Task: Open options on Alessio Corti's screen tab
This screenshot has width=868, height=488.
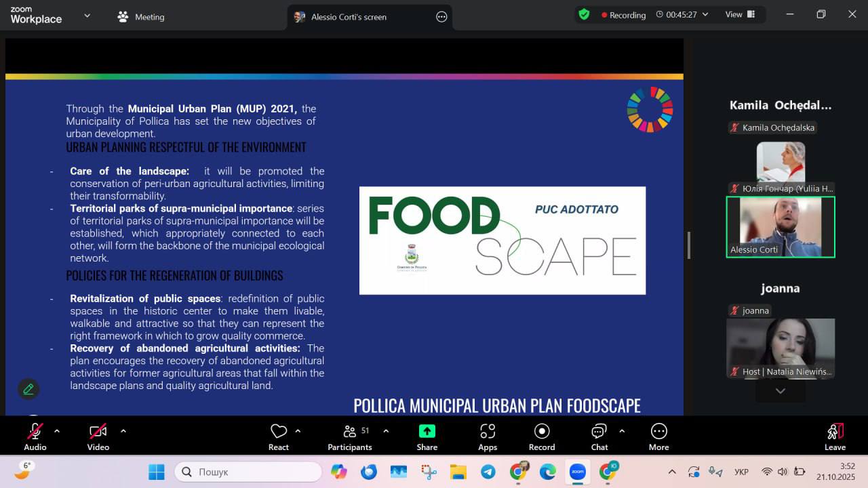Action: point(441,17)
